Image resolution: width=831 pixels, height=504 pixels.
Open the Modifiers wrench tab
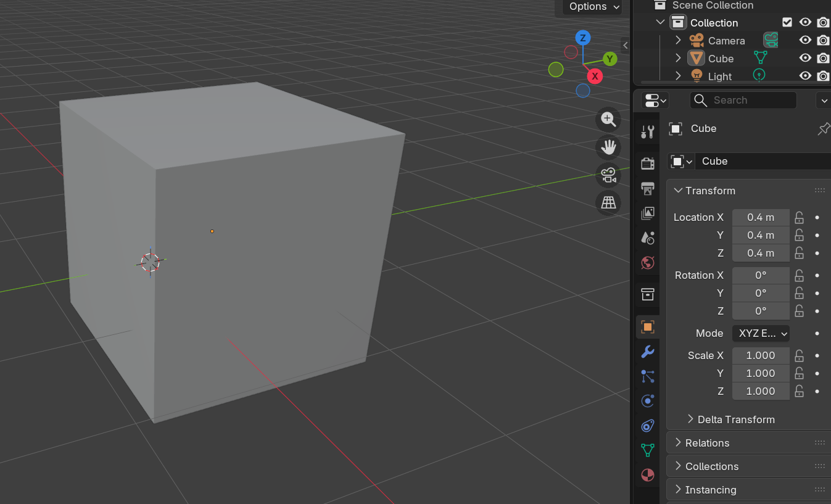tap(647, 352)
